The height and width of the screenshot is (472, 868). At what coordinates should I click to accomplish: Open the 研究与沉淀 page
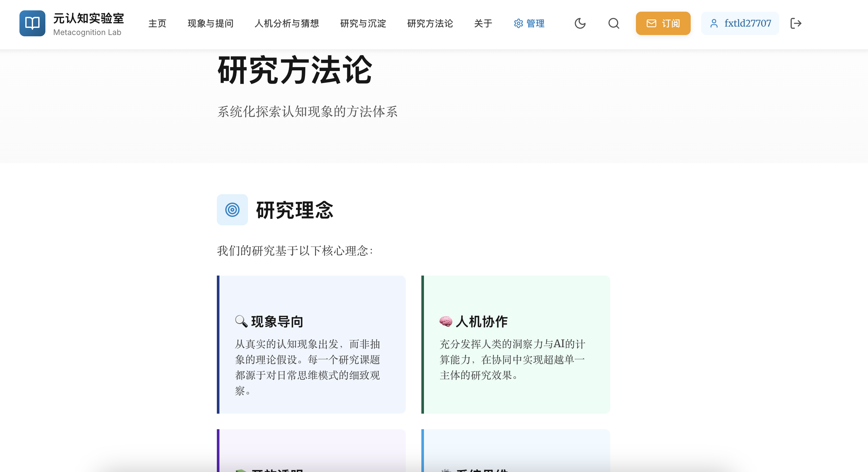coord(363,23)
